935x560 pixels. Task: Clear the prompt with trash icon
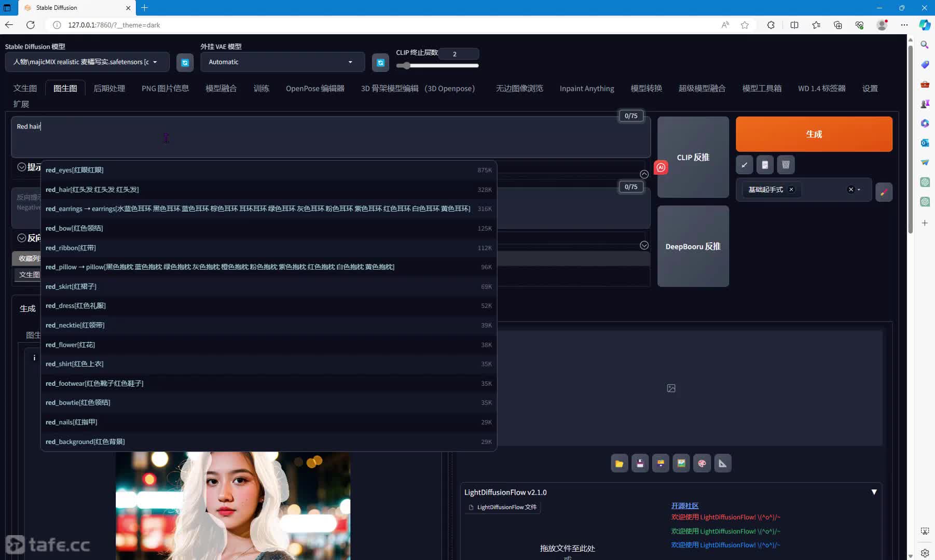coord(786,165)
